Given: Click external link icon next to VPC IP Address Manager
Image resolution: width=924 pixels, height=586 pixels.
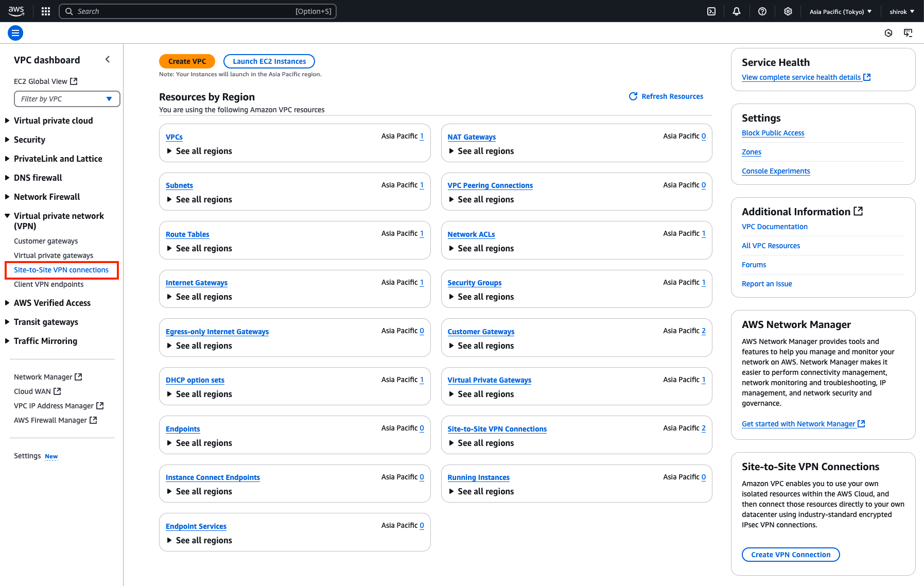Looking at the screenshot, I should point(100,406).
